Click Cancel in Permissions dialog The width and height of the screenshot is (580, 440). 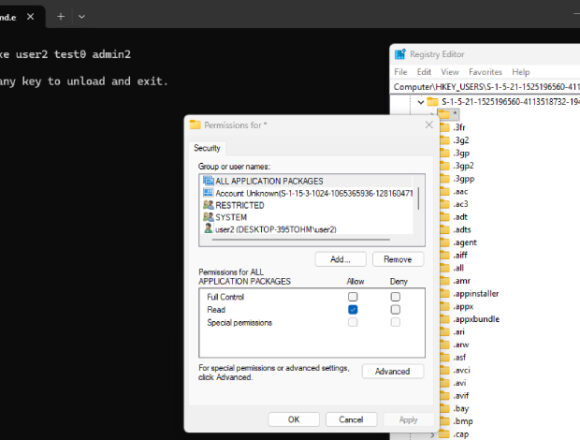351,420
